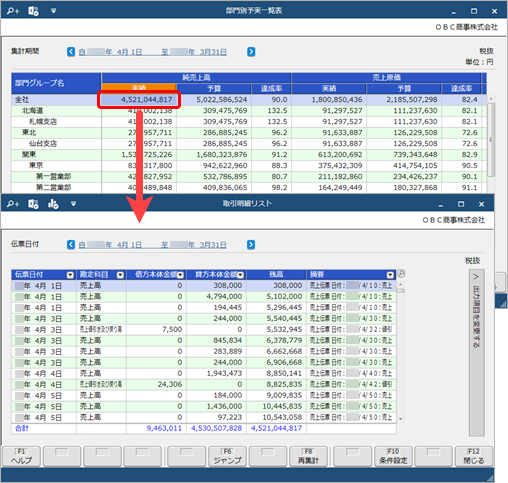Open F10 条件設定
Screen dimensions: 508x483
tap(393, 456)
